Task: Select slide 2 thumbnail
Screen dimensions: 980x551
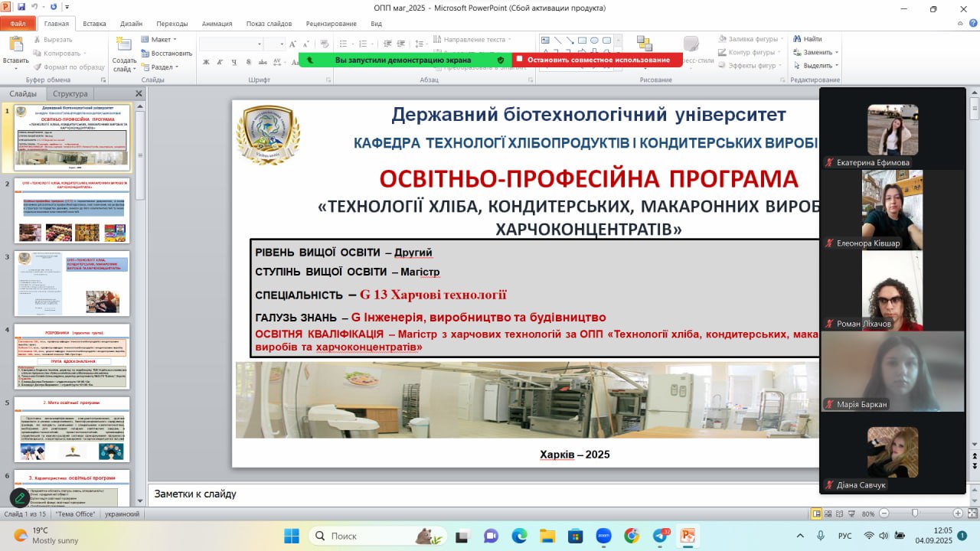Action: [72, 210]
